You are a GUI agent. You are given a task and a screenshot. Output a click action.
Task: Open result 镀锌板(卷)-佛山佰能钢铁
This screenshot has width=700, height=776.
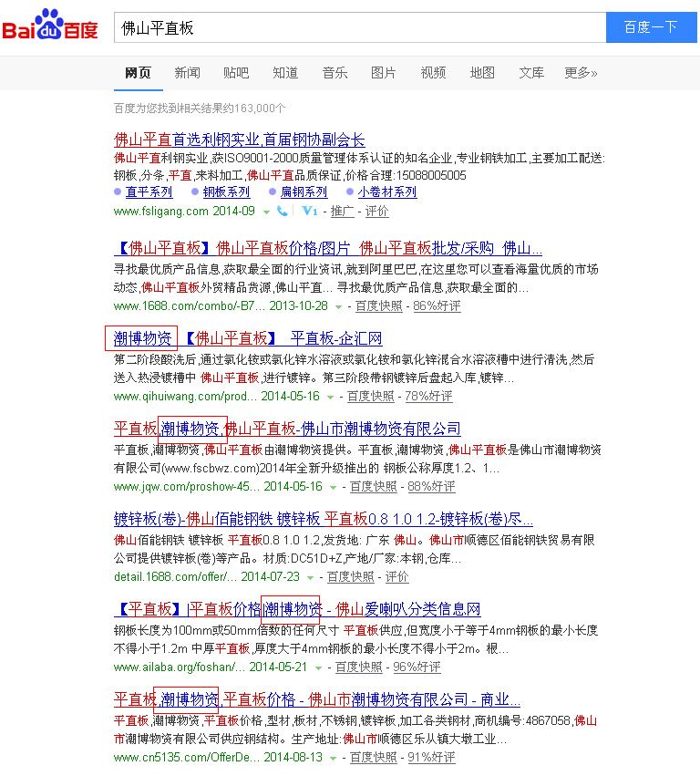pos(324,519)
